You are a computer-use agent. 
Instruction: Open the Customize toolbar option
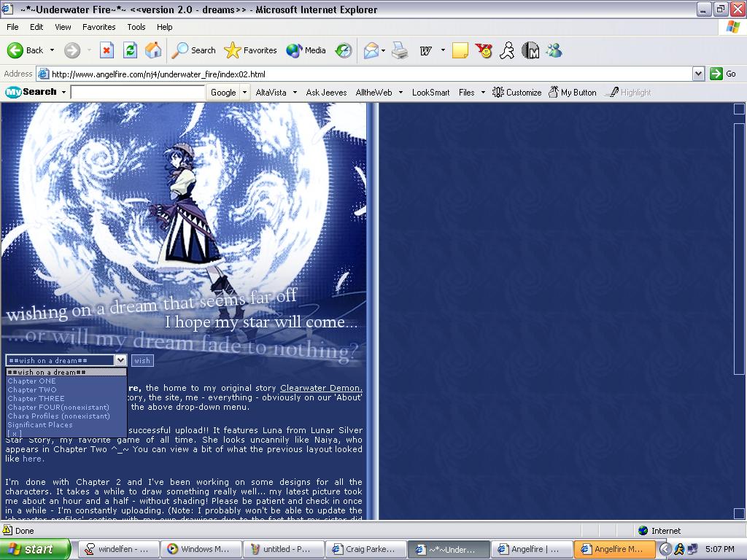(x=517, y=93)
